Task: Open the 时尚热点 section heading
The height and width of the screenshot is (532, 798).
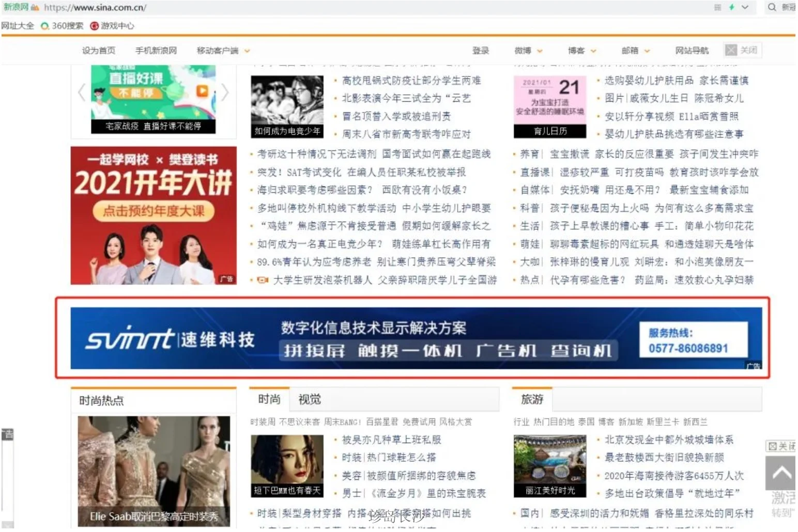Action: coord(101,401)
